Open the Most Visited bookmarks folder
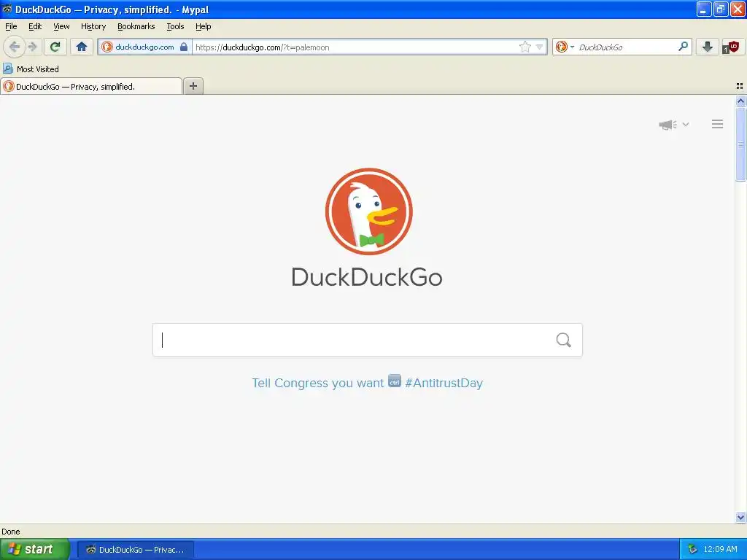 [31, 69]
